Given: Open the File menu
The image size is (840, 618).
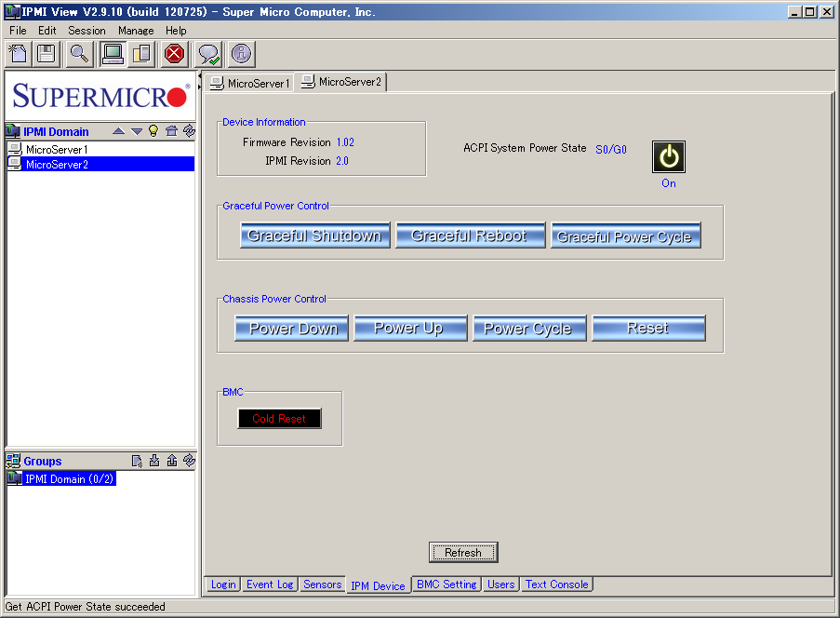Looking at the screenshot, I should pos(18,31).
